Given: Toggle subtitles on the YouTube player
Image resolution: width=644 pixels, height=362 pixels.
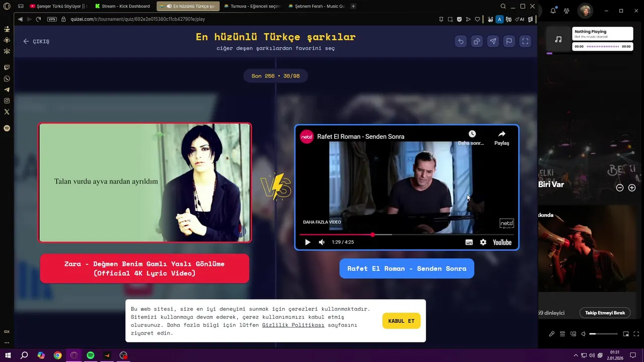Looking at the screenshot, I should tap(469, 242).
